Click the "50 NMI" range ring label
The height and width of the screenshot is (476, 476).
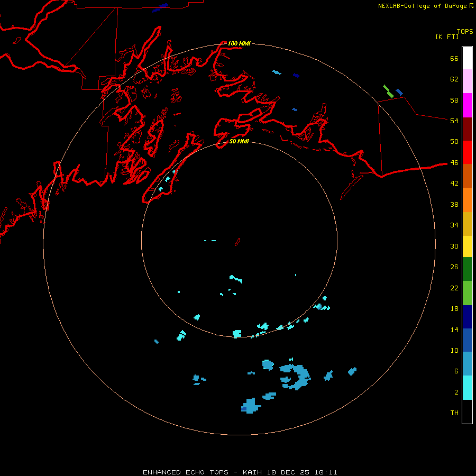pos(239,141)
